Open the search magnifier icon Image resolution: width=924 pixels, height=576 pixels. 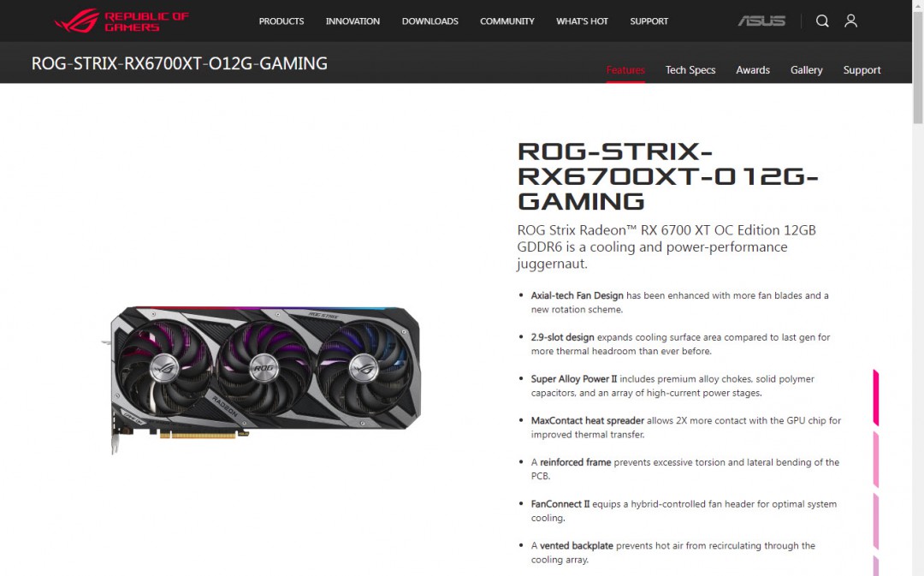[x=822, y=21]
